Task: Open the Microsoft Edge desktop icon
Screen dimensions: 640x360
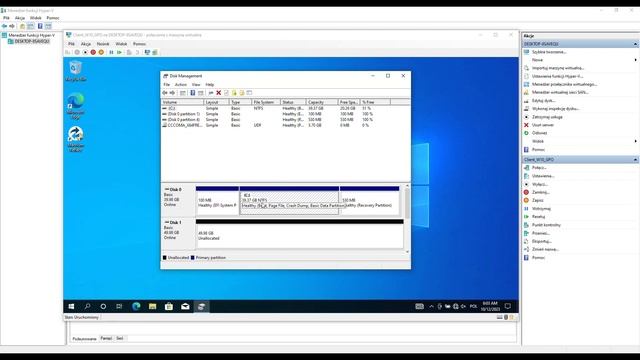Action: tap(76, 106)
